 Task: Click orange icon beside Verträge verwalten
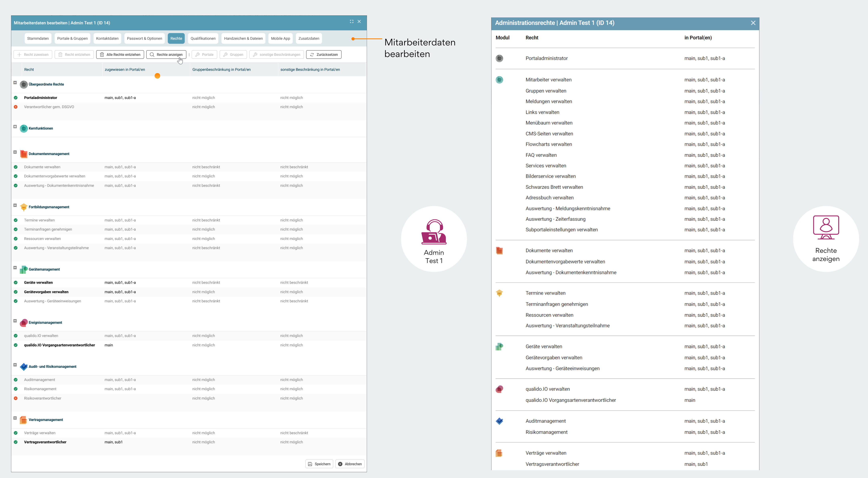tap(499, 453)
